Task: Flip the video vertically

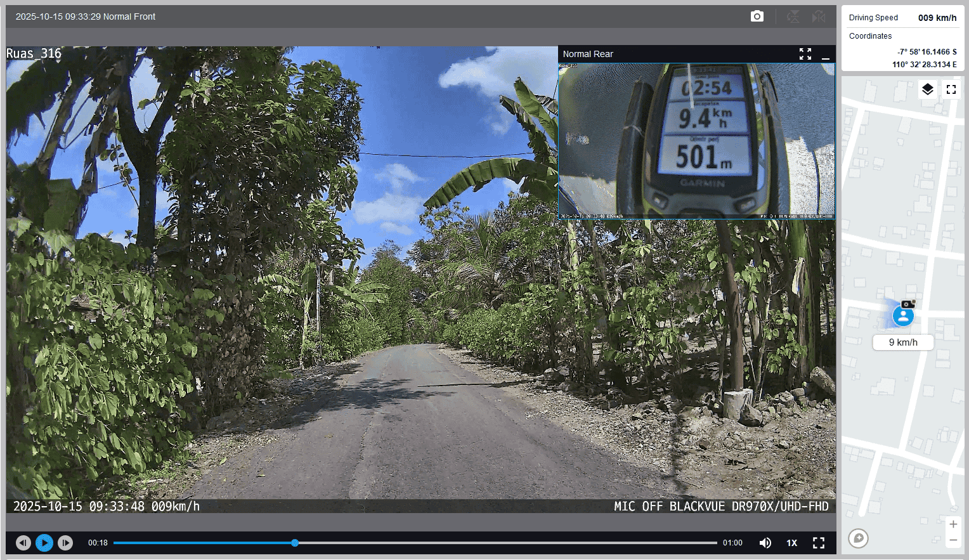Action: pos(793,16)
